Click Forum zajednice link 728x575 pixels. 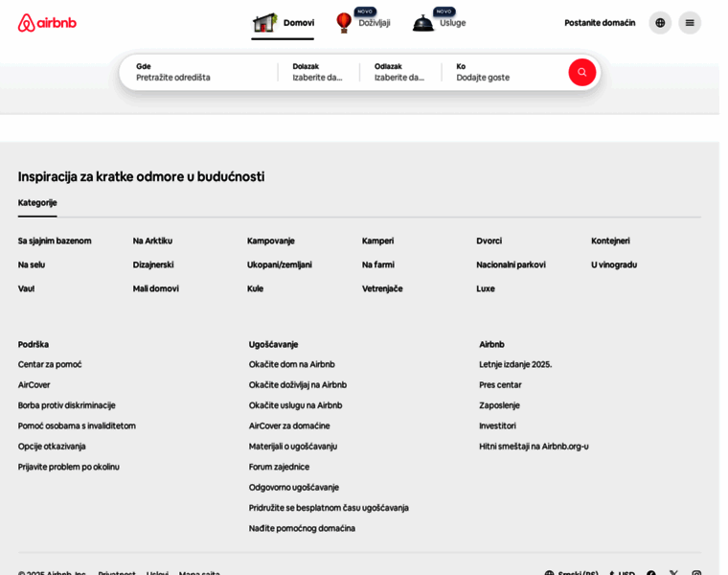279,467
